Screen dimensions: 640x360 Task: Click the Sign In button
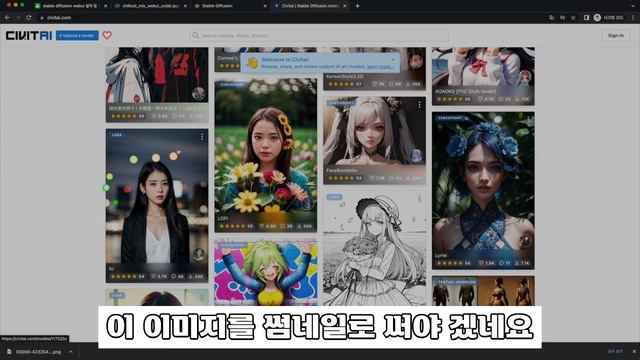[616, 36]
